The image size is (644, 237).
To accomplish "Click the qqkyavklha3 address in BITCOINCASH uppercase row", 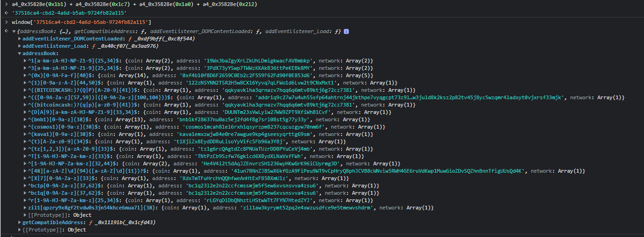I will [289, 90].
